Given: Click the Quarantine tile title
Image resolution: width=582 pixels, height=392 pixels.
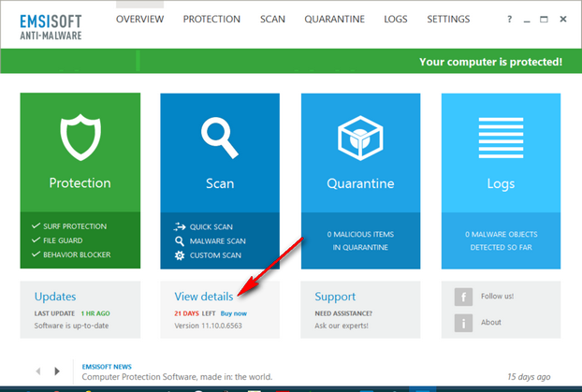Looking at the screenshot, I should pyautogui.click(x=360, y=183).
